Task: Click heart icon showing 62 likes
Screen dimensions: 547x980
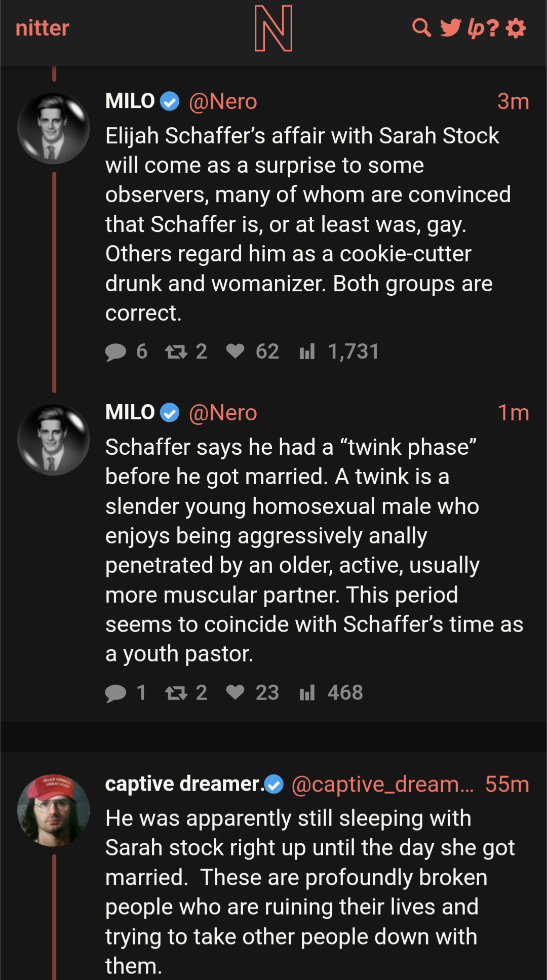Action: 236,351
